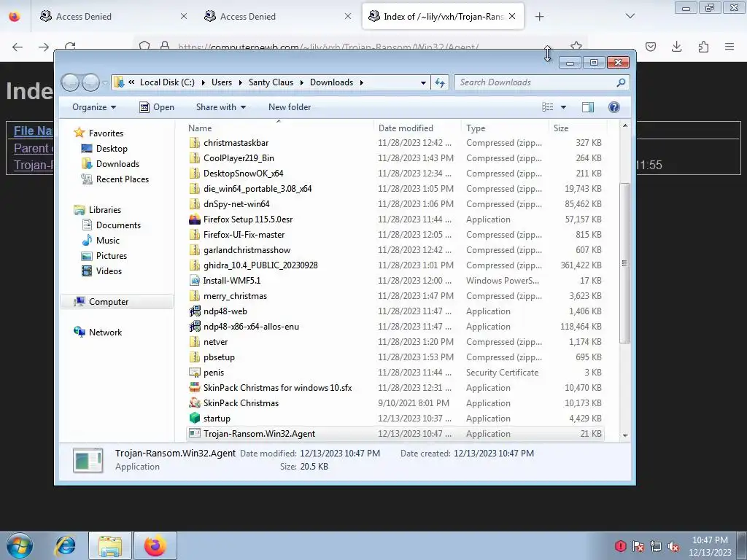Switch to the second Access Denied tab

277,16
